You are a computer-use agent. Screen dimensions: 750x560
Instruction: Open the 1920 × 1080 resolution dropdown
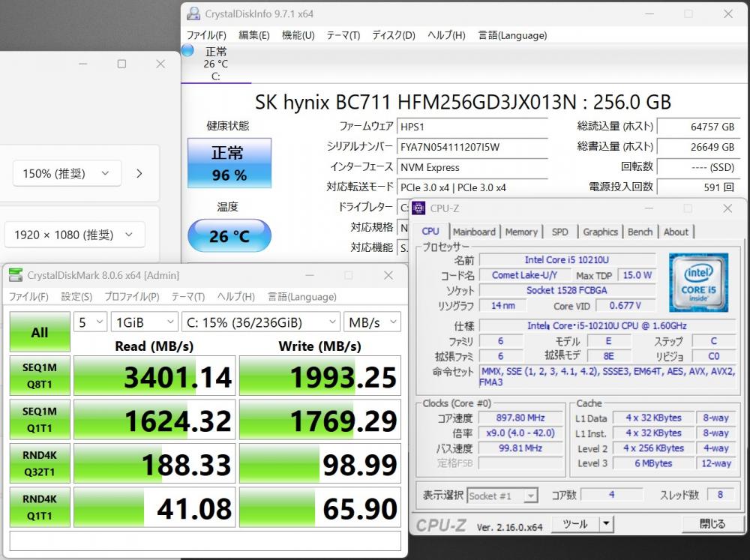click(73, 235)
